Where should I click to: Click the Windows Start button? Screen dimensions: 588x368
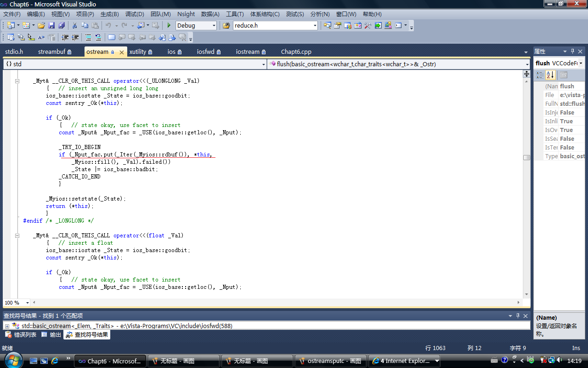[x=12, y=360]
